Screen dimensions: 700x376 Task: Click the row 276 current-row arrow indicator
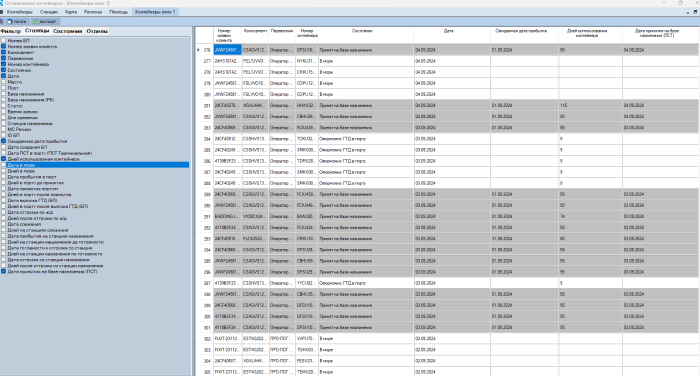199,50
